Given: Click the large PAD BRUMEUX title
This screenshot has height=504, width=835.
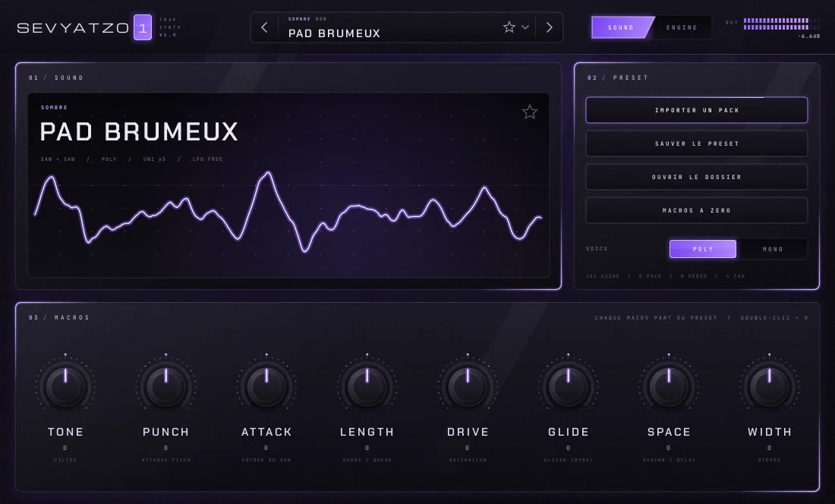Looking at the screenshot, I should [139, 132].
